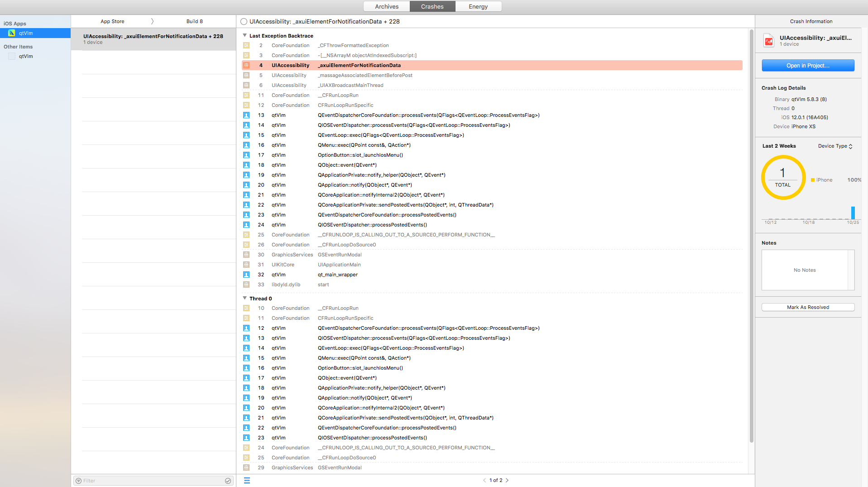Click Binary value qtVlm 5.8.3 (8)
The width and height of the screenshot is (868, 487).
click(809, 99)
